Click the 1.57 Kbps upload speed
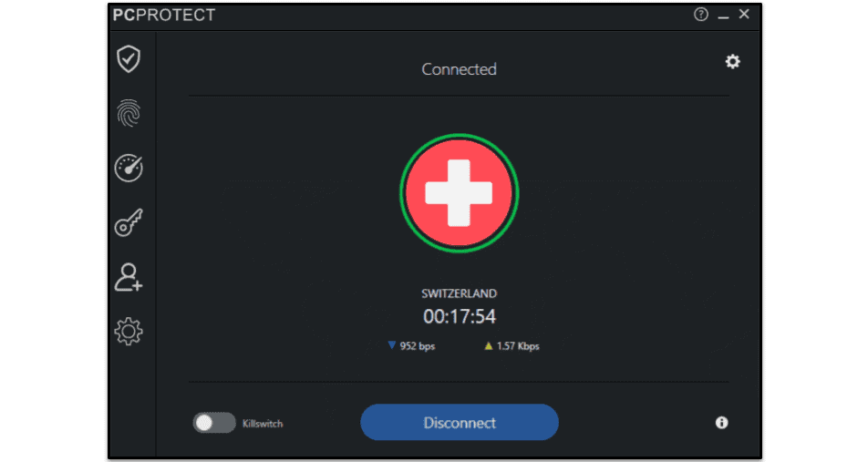This screenshot has width=868, height=462. click(x=512, y=345)
